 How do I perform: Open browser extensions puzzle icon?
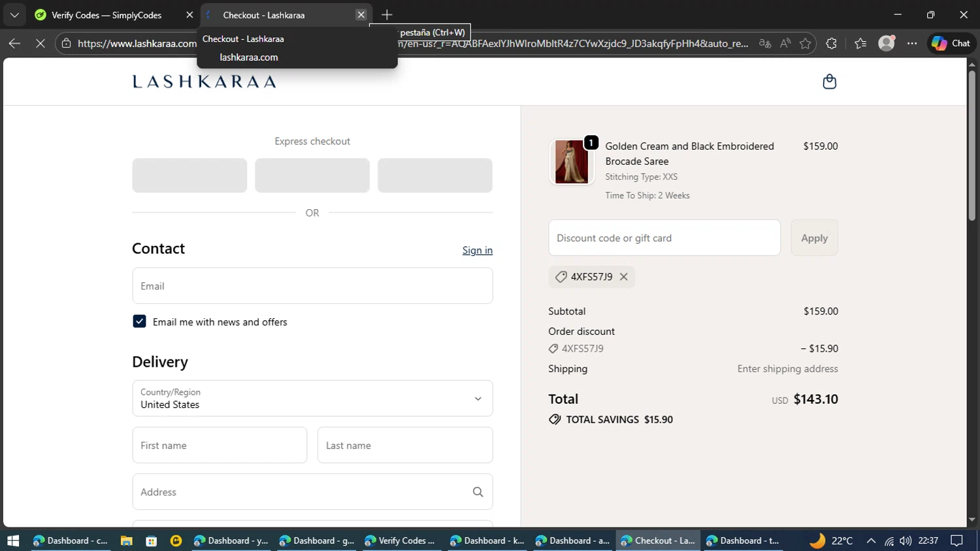[x=831, y=44]
